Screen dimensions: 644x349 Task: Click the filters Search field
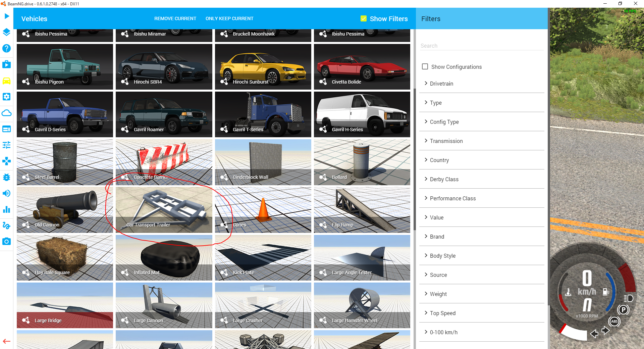[482, 46]
